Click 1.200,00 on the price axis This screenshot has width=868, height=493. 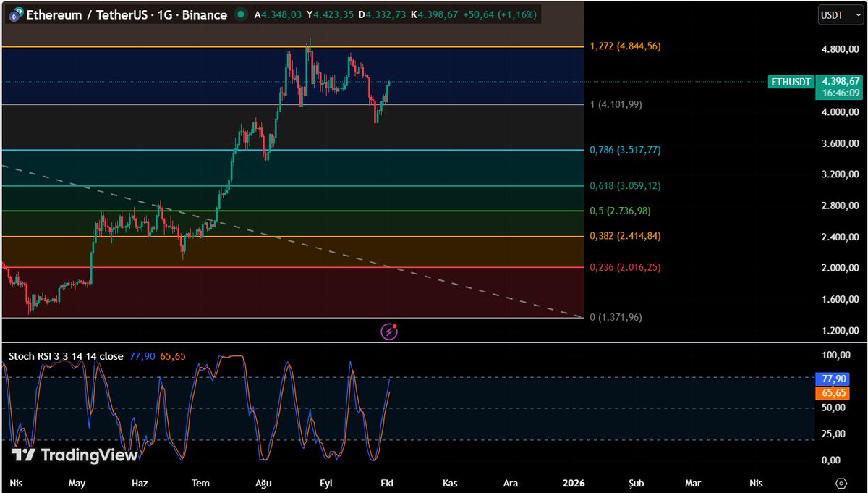tap(839, 331)
